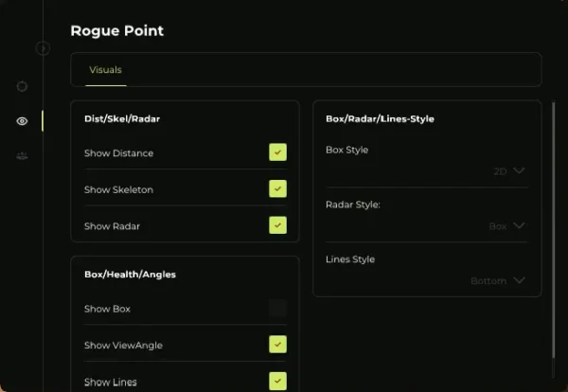Open the Lines Style dropdown showing Bottom
The width and height of the screenshot is (568, 392).
pyautogui.click(x=498, y=280)
